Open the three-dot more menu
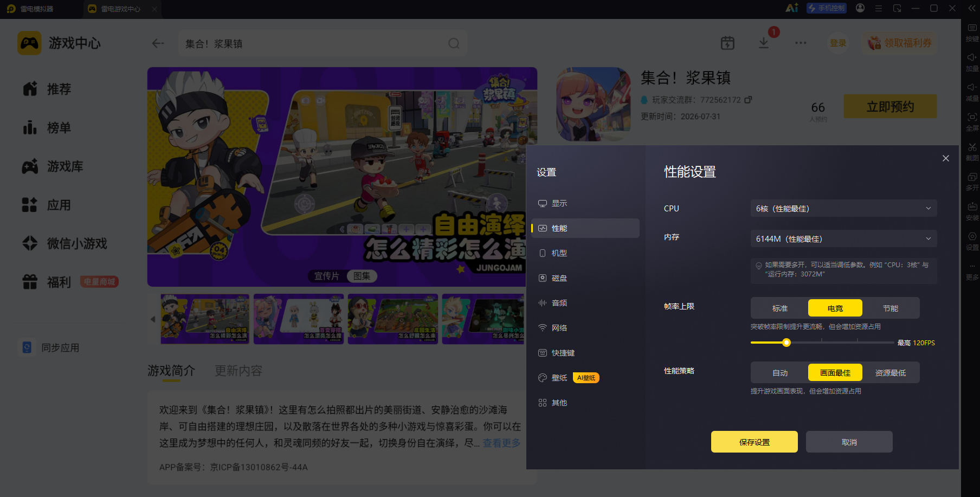 (801, 43)
